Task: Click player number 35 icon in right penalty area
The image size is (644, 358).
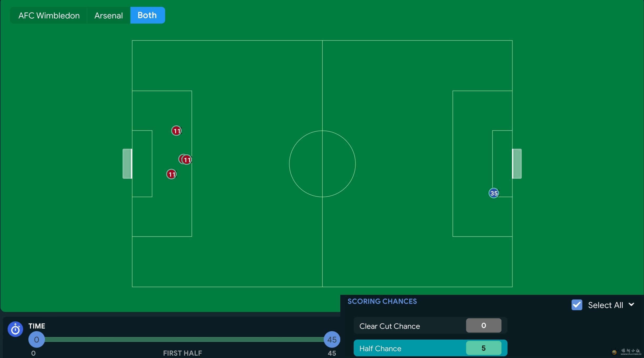Action: 494,193
